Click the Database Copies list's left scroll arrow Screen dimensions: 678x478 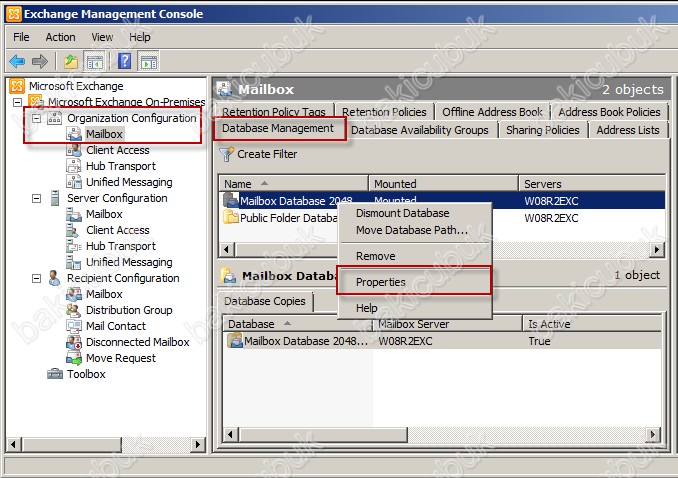(230, 434)
